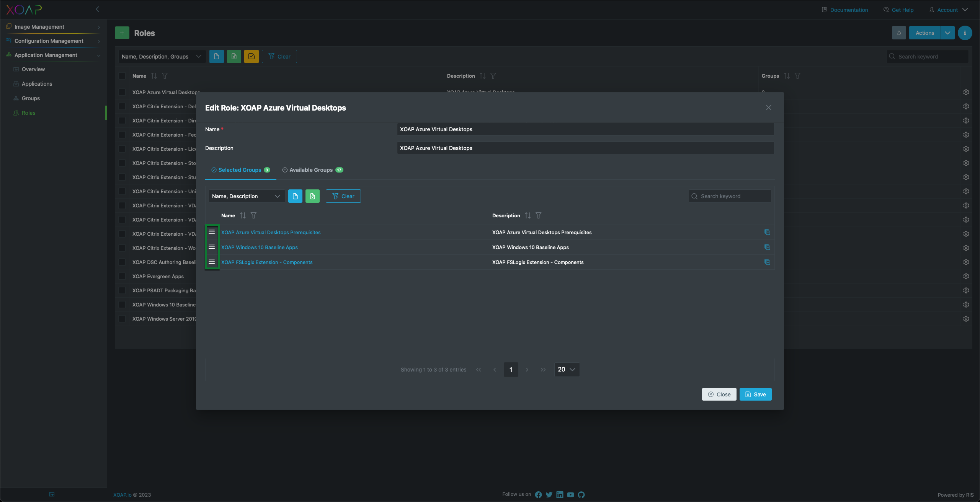Toggle the select-all checkbox in Roles table header
Image resolution: width=980 pixels, height=502 pixels.
122,76
